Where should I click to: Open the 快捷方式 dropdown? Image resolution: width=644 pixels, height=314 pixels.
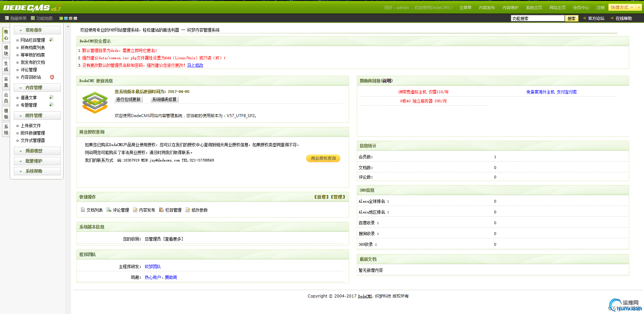622,7
